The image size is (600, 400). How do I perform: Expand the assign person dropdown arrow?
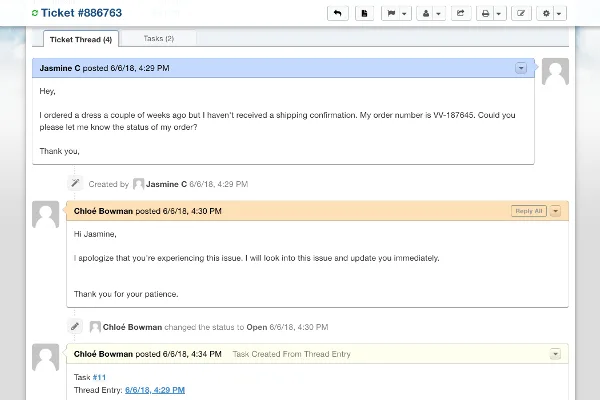pyautogui.click(x=439, y=14)
